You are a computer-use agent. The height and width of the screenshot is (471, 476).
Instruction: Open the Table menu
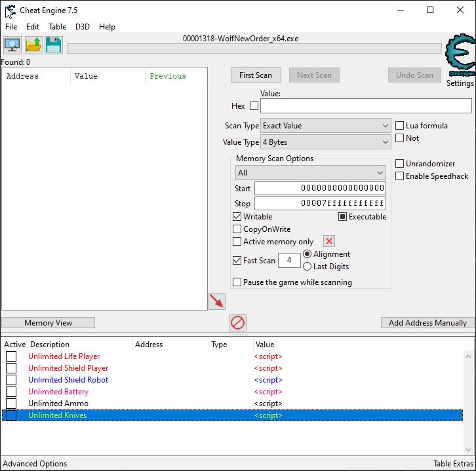(58, 27)
